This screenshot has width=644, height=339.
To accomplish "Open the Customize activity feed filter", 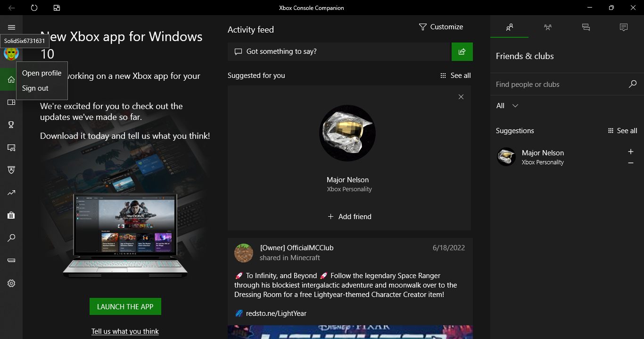I will point(441,27).
